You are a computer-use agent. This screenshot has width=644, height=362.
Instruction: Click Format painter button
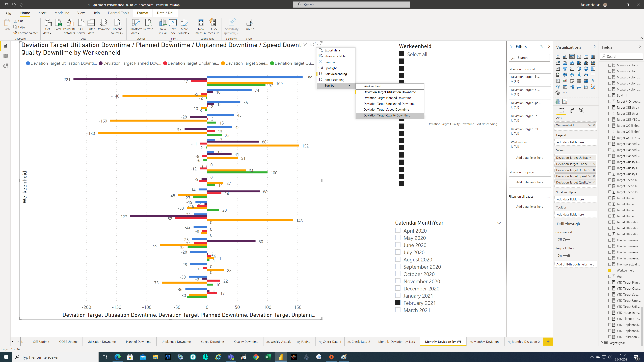click(26, 33)
